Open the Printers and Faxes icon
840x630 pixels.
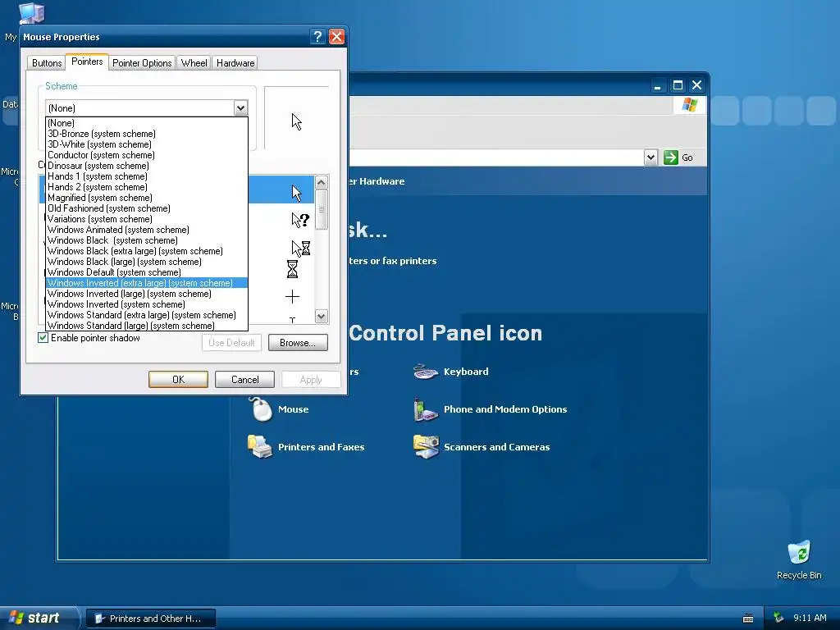pyautogui.click(x=260, y=447)
